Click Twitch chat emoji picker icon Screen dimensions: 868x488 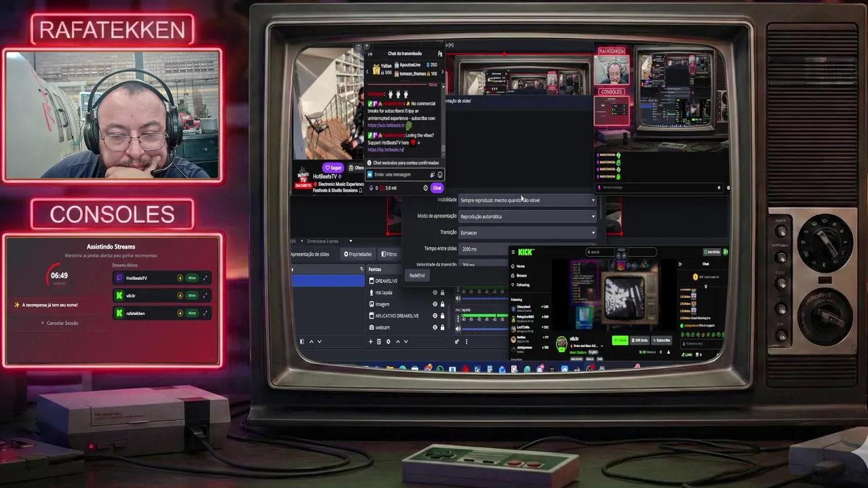(x=440, y=175)
